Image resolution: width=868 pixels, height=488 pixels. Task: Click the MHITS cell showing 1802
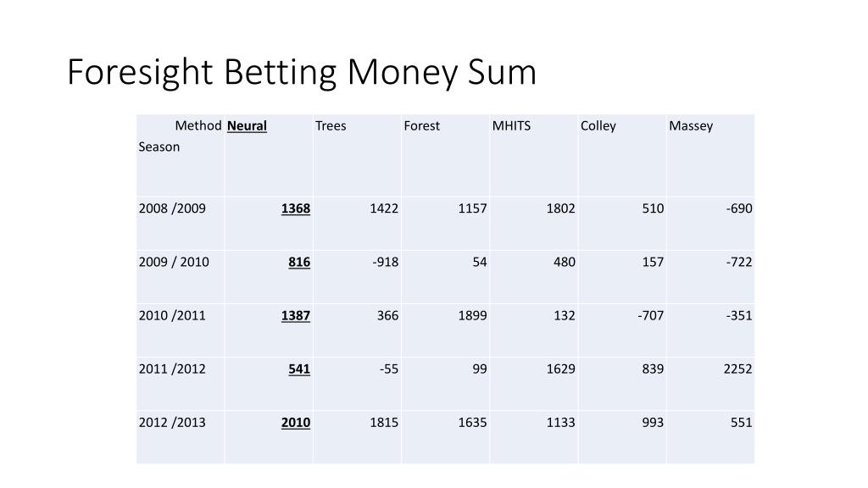coord(561,208)
